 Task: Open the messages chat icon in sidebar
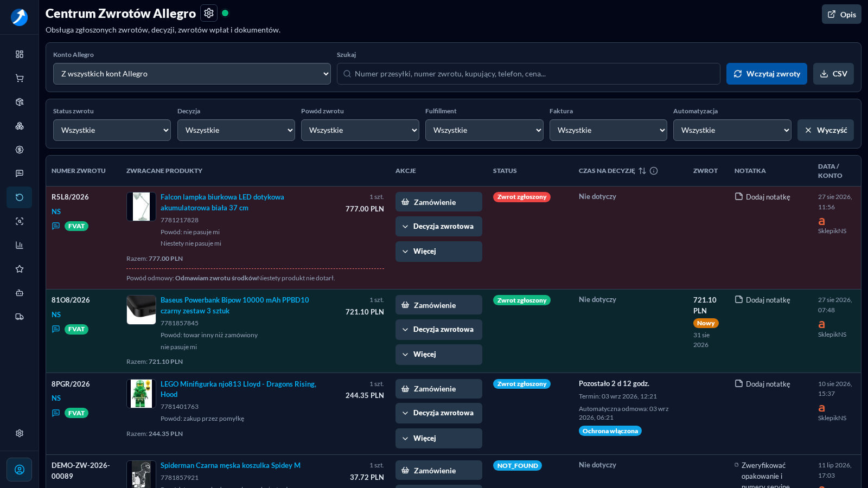click(x=20, y=174)
